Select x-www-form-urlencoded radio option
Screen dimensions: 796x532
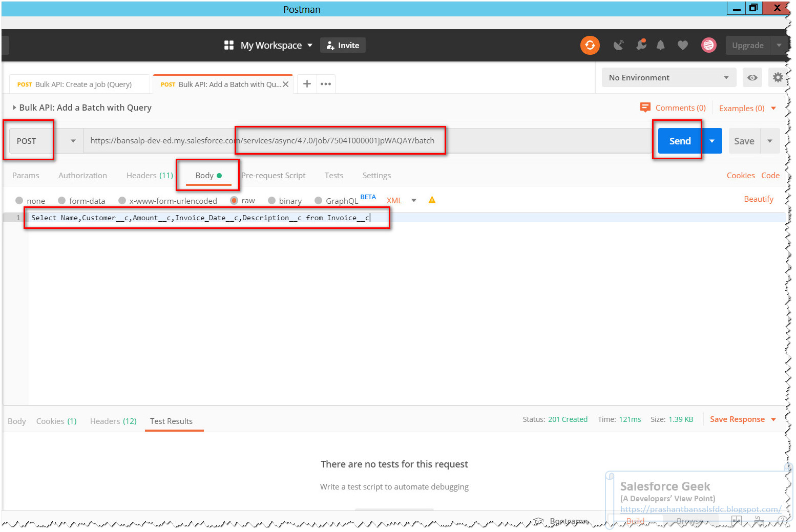[122, 200]
